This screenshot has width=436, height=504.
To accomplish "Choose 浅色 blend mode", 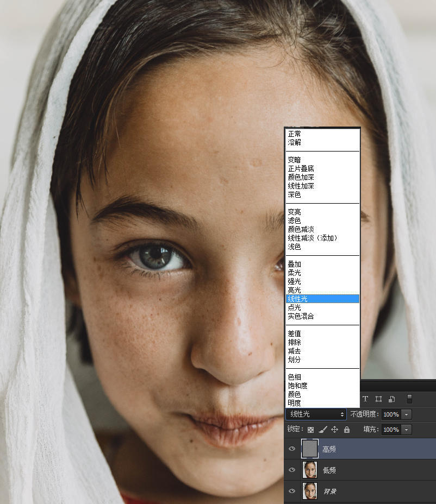I will (x=322, y=247).
